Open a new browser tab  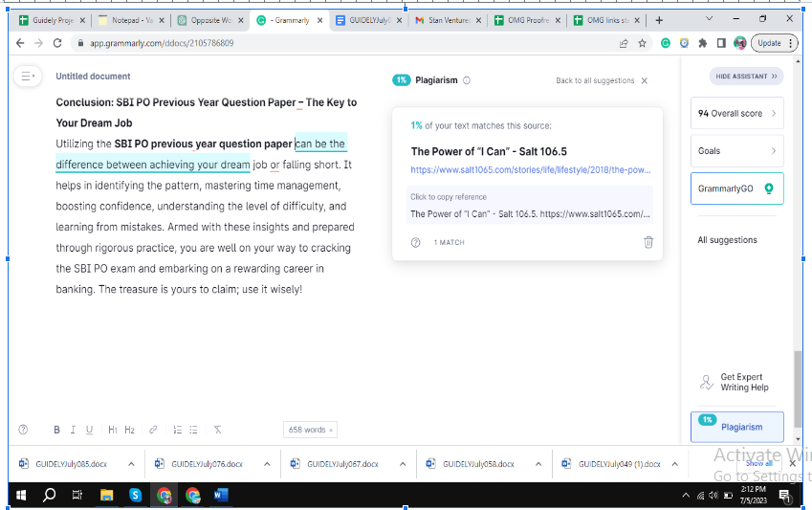pos(659,20)
